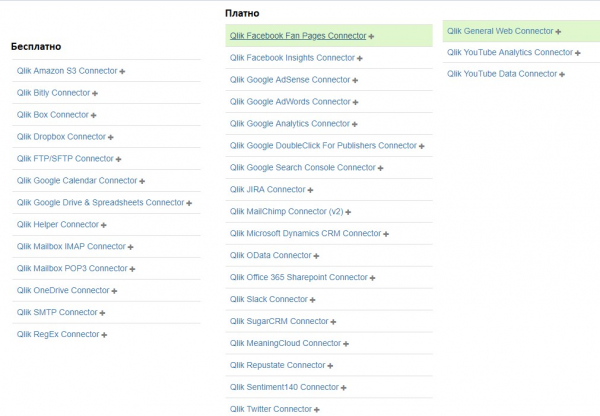Click plus icon next to Qlik Facebook Fan Pages Connector
The height and width of the screenshot is (416, 600).
372,36
